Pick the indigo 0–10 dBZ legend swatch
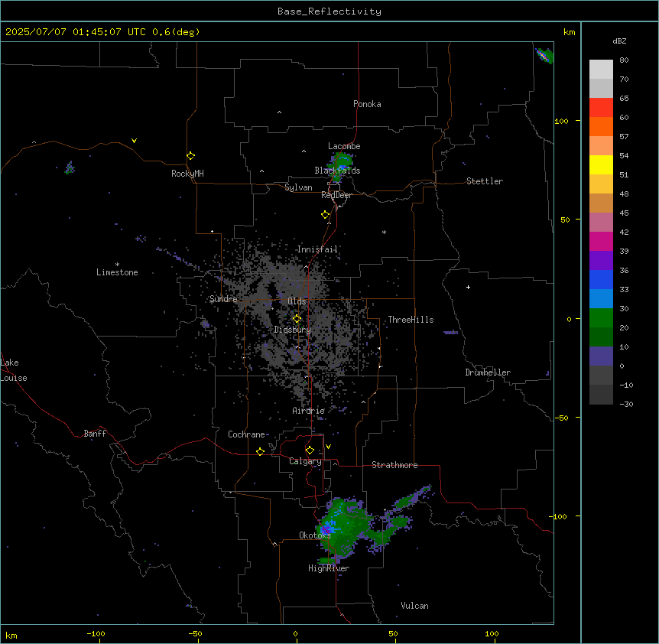Image resolution: width=659 pixels, height=644 pixels. pos(601,356)
